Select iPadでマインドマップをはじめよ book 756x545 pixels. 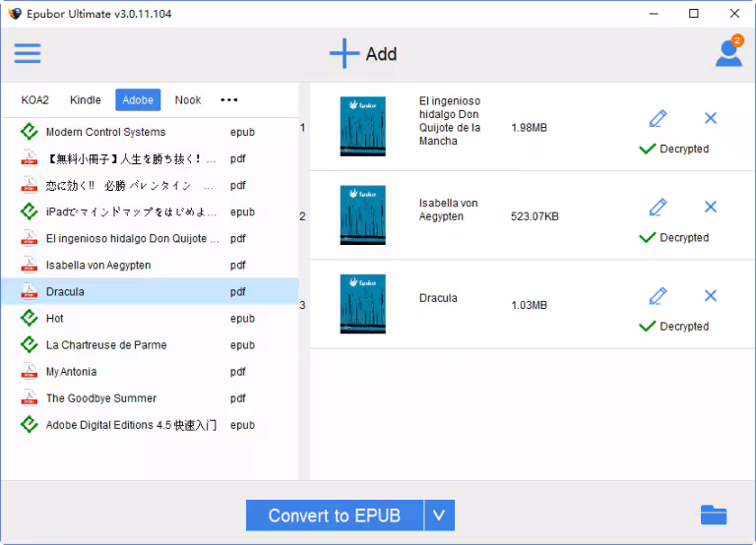(x=151, y=212)
